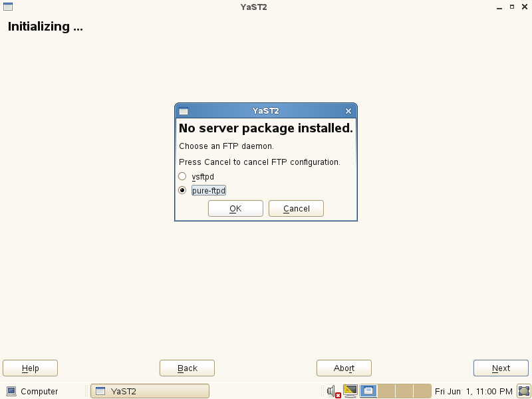The height and width of the screenshot is (399, 532).
Task: Open the Help button at bottom
Action: pos(30,368)
